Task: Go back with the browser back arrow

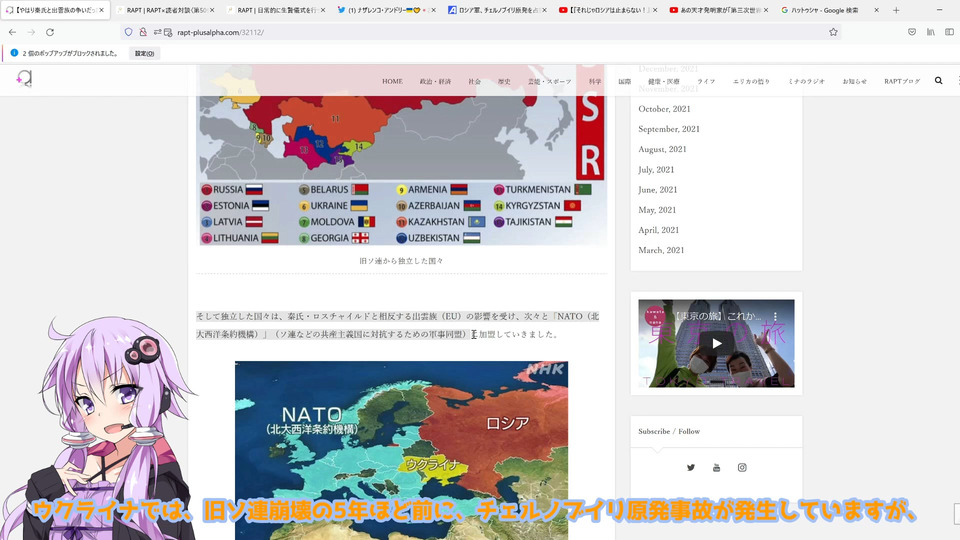Action: point(12,32)
